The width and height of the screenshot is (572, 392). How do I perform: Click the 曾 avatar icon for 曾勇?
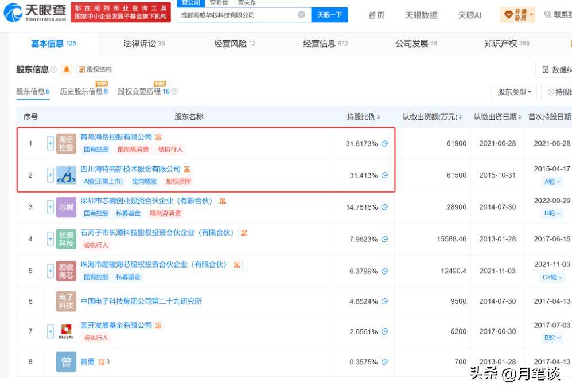click(66, 362)
